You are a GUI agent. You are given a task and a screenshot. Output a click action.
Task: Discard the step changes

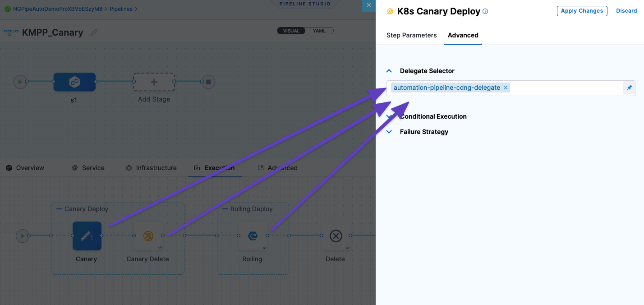pos(626,11)
